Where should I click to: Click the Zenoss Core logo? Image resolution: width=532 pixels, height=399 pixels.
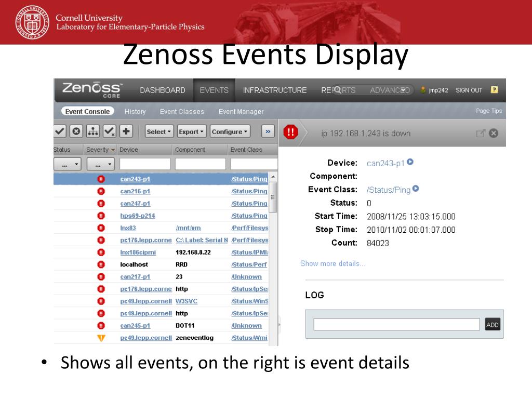[91, 90]
